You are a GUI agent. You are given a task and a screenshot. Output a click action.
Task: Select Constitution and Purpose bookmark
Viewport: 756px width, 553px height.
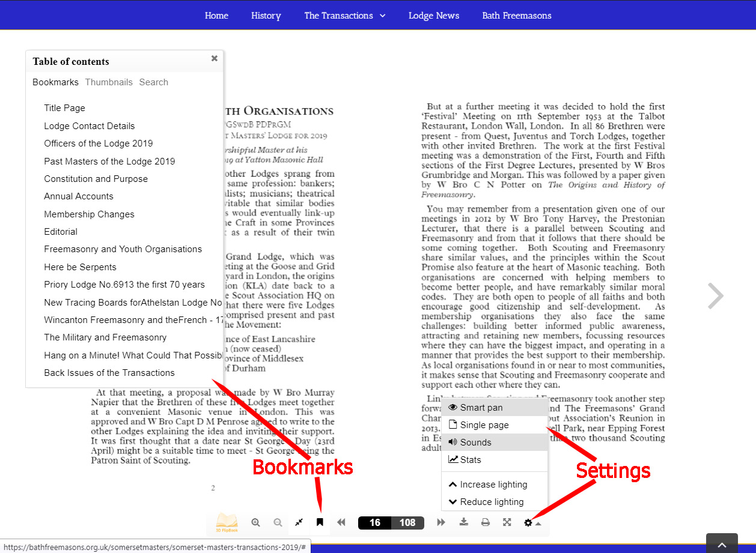96,179
